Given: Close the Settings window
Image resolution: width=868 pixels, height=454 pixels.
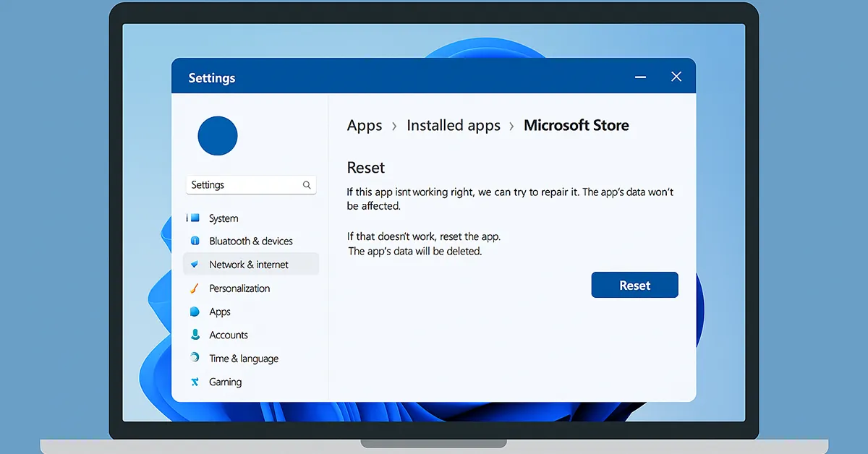Looking at the screenshot, I should coord(676,77).
